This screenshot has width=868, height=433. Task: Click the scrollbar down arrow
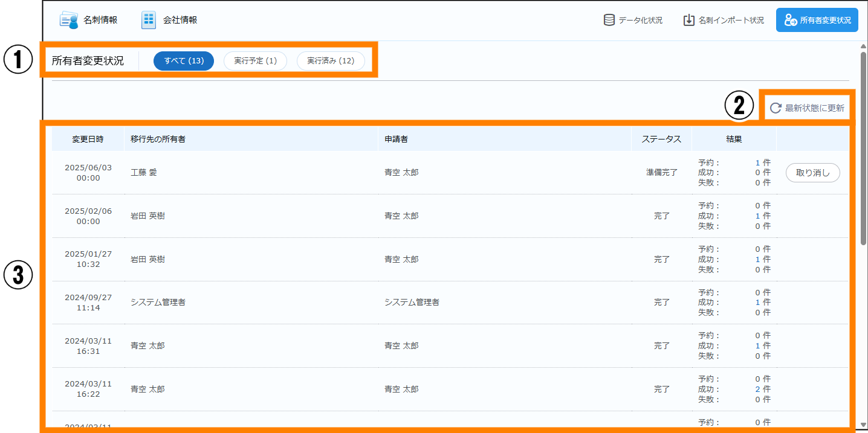coord(863,425)
